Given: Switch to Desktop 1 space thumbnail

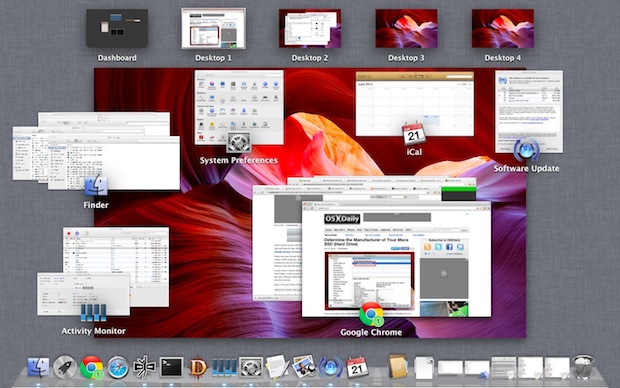Looking at the screenshot, I should tap(214, 28).
